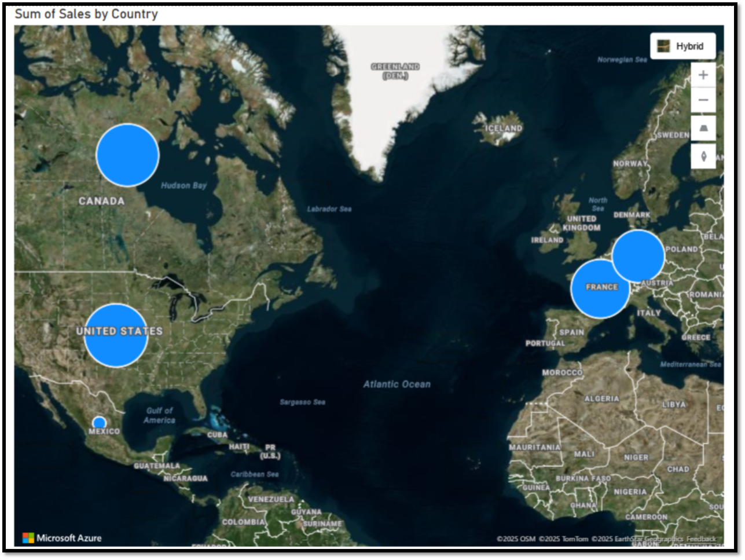The width and height of the screenshot is (745, 560).
Task: Click the United Kingdom label
Action: (x=582, y=223)
